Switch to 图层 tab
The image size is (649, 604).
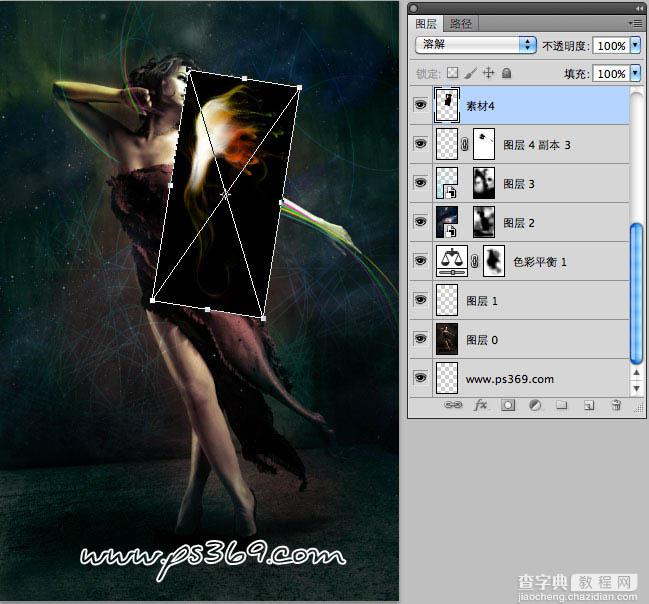pos(426,24)
